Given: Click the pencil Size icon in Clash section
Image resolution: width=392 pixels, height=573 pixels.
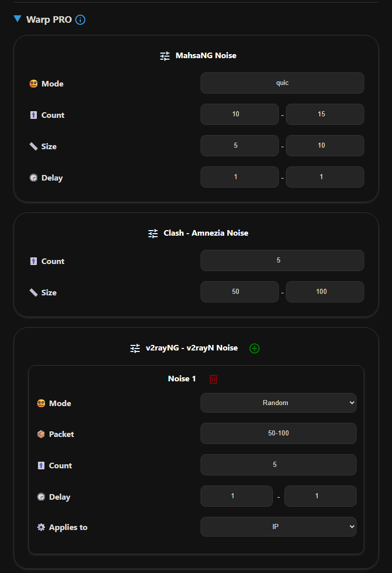Looking at the screenshot, I should [34, 292].
